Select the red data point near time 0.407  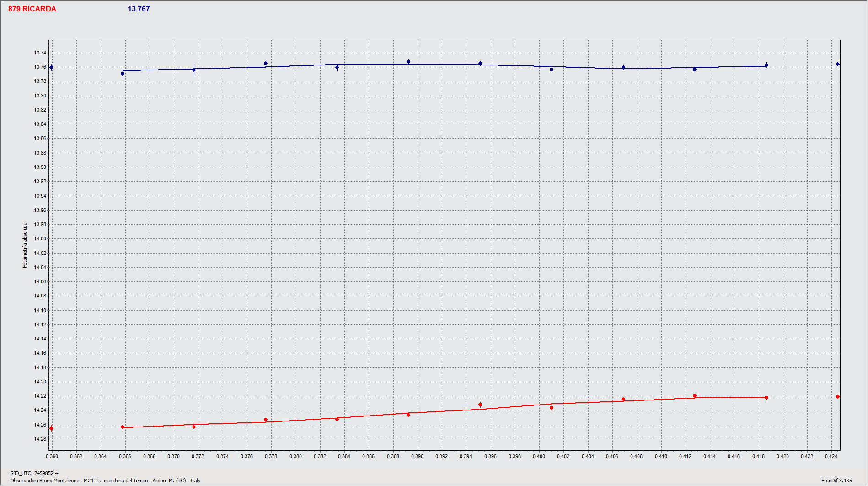coord(623,399)
